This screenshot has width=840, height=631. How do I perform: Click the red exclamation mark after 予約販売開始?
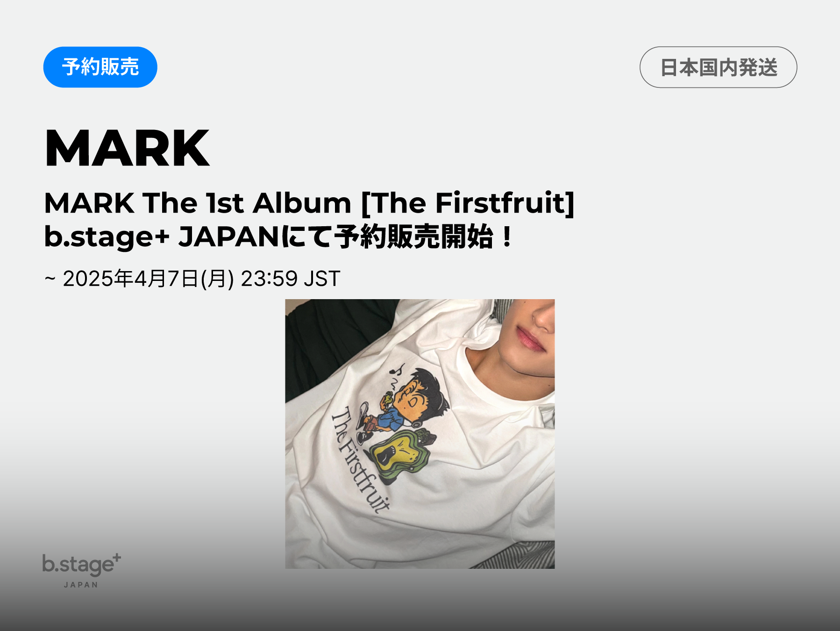click(x=507, y=237)
